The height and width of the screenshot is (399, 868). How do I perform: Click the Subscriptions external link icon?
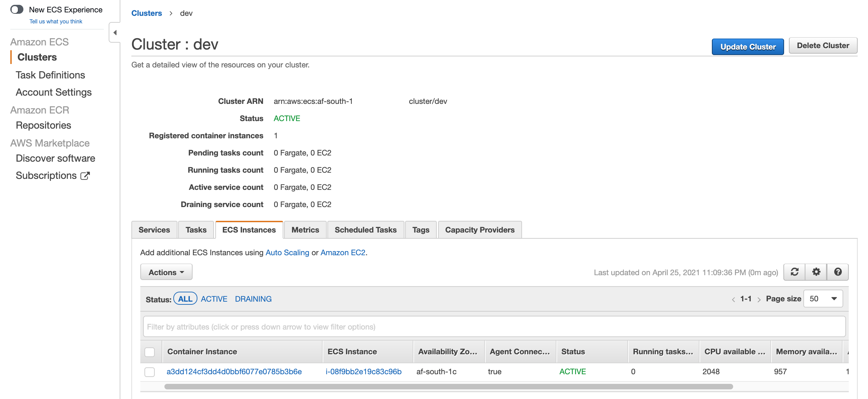(x=85, y=176)
